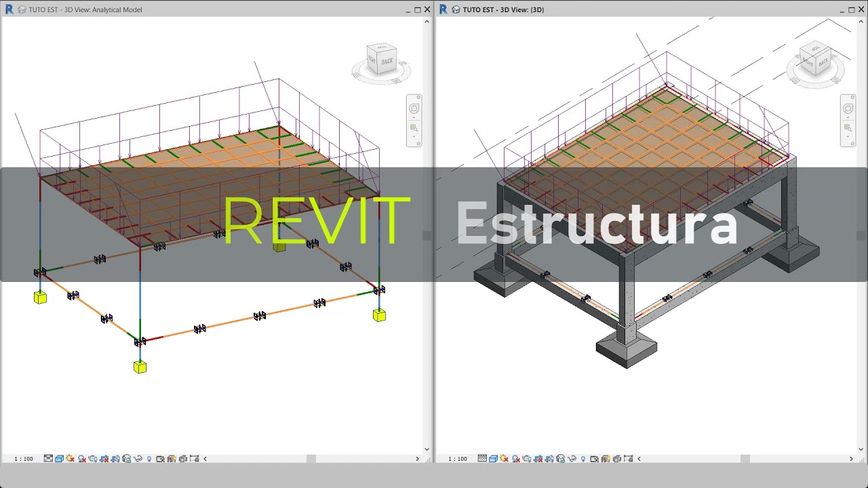Show Crop Region in Analytical Model view
Viewport: 868px width, 488px height.
(x=115, y=459)
